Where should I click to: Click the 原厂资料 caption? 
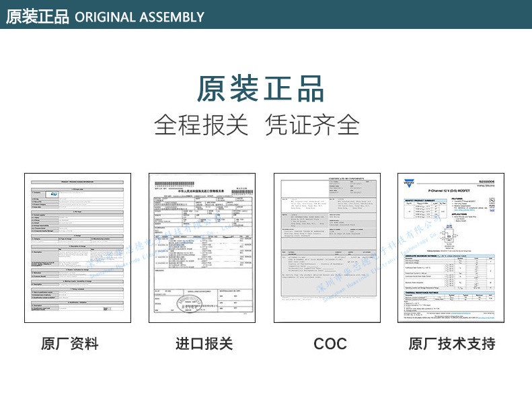[70, 344]
